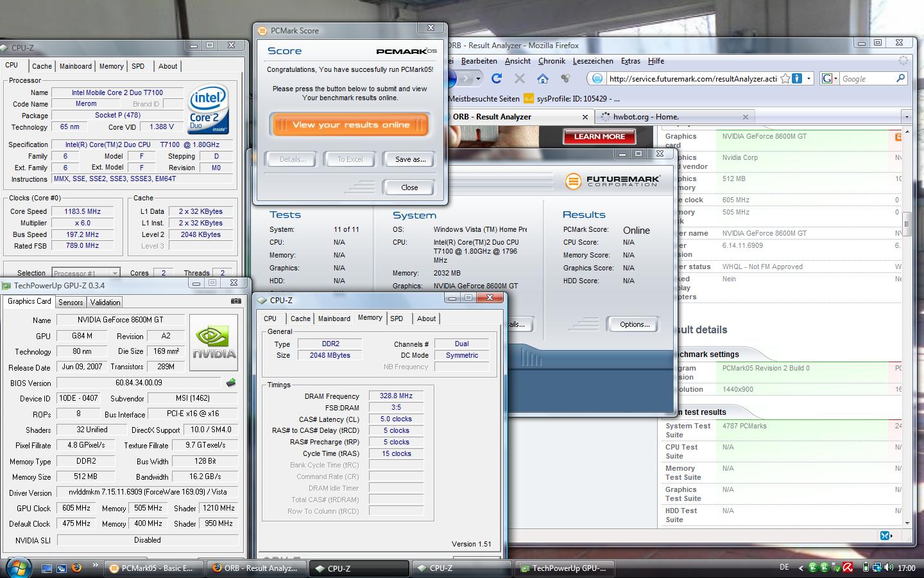This screenshot has height=578, width=924.
Task: Close the ORB - Result Analyzer tab
Action: (585, 117)
